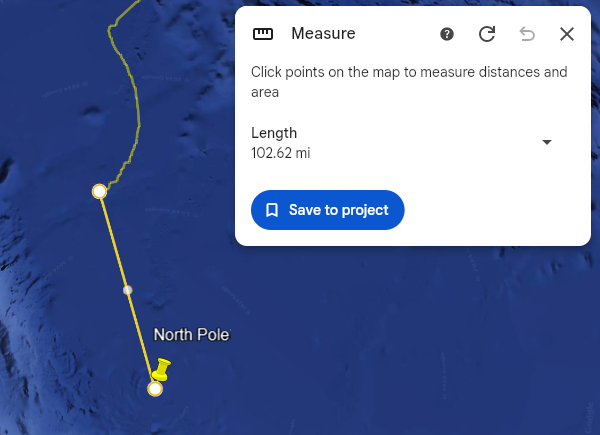Screen dimensions: 600x435
Task: Select the top endpoint of the measure line
Action: pos(99,191)
